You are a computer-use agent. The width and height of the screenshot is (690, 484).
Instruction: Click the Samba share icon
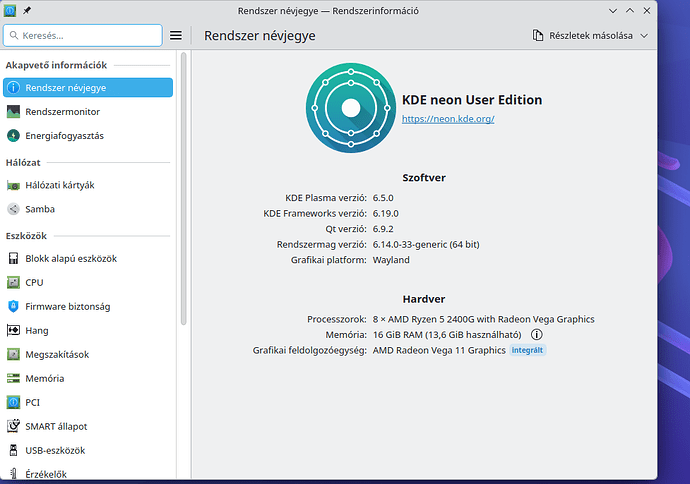click(14, 209)
